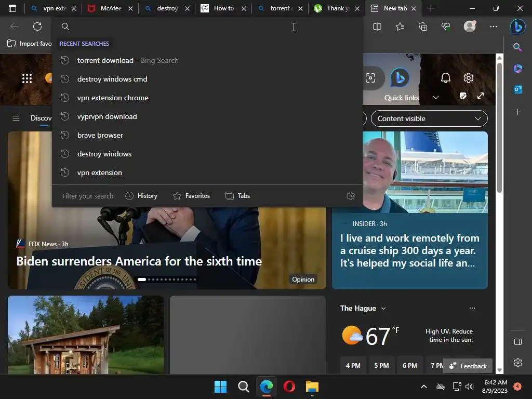Click the Feedback button
Image resolution: width=532 pixels, height=399 pixels.
[468, 366]
